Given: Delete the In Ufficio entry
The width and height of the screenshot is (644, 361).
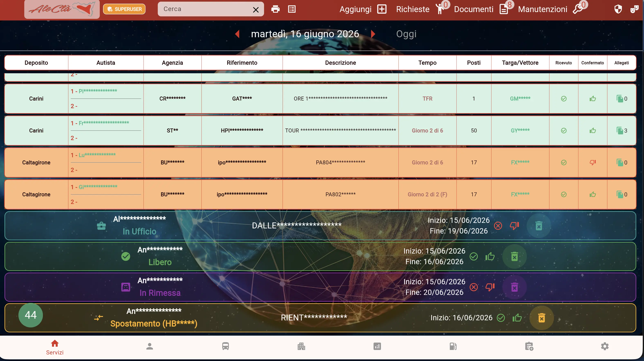Looking at the screenshot, I should [x=539, y=226].
